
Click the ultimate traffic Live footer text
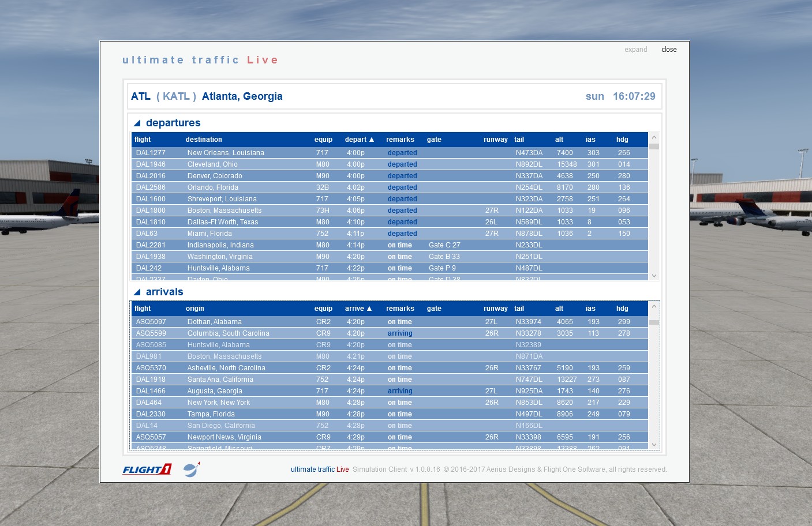point(320,469)
